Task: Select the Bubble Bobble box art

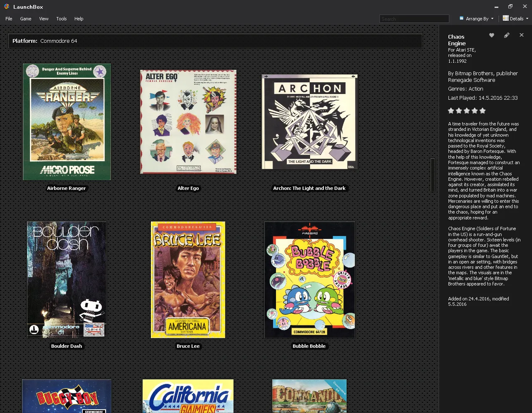Action: (310, 280)
